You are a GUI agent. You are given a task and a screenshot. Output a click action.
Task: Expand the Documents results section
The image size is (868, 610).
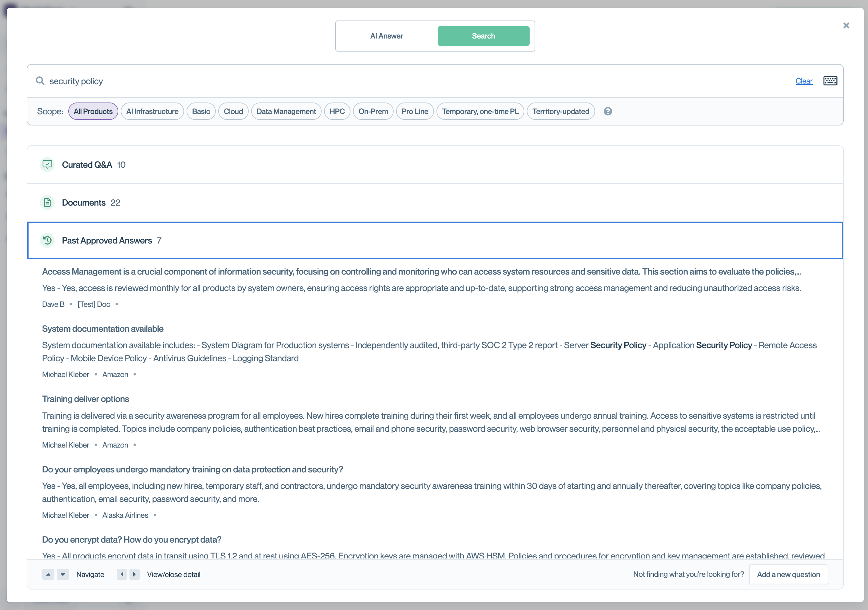click(x=84, y=203)
